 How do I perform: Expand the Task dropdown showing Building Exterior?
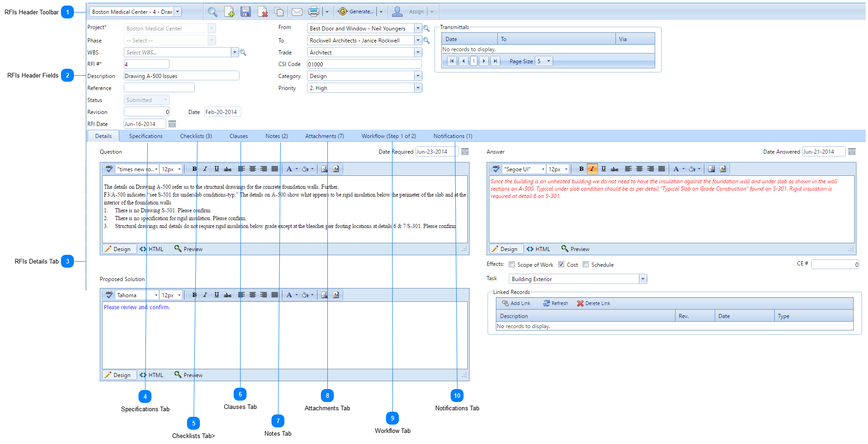643,279
